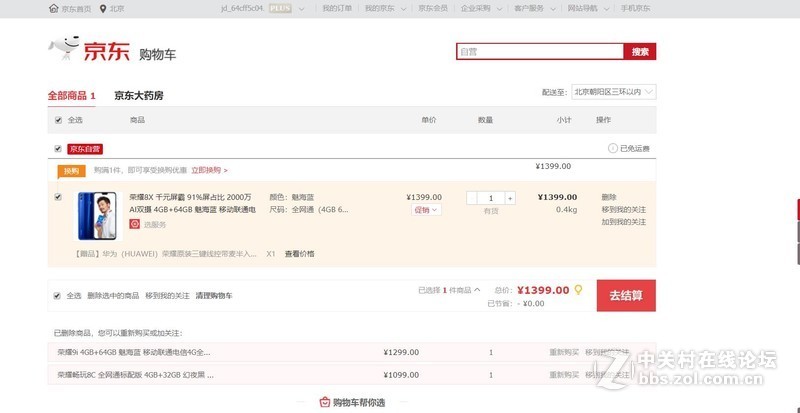Expand the 企业采购 dropdown
This screenshot has height=413, width=800.
(x=499, y=9)
